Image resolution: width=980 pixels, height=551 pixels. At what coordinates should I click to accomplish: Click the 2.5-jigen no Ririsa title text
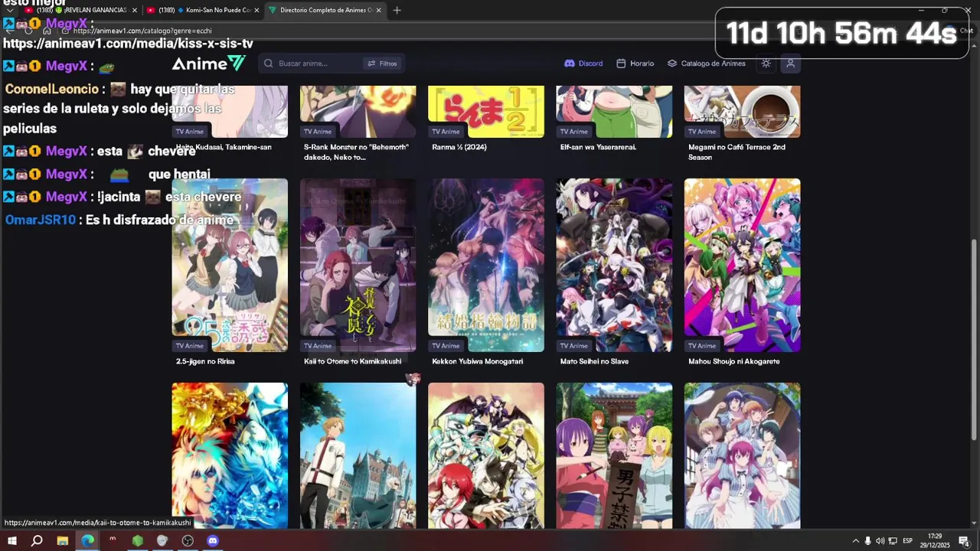pos(205,361)
